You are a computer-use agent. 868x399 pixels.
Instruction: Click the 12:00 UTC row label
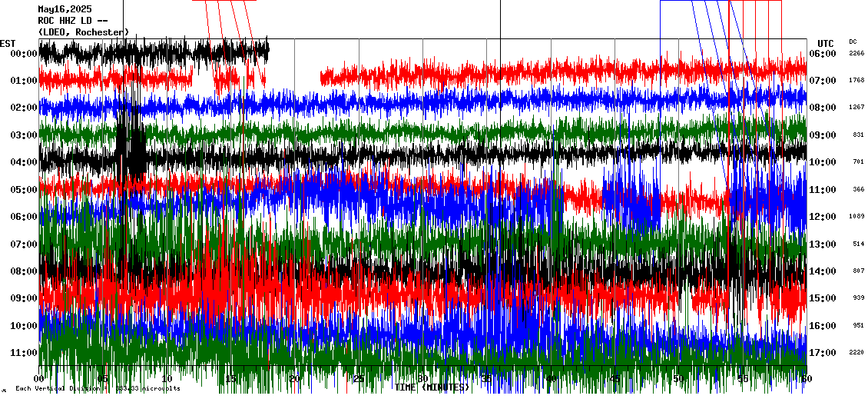coord(823,217)
